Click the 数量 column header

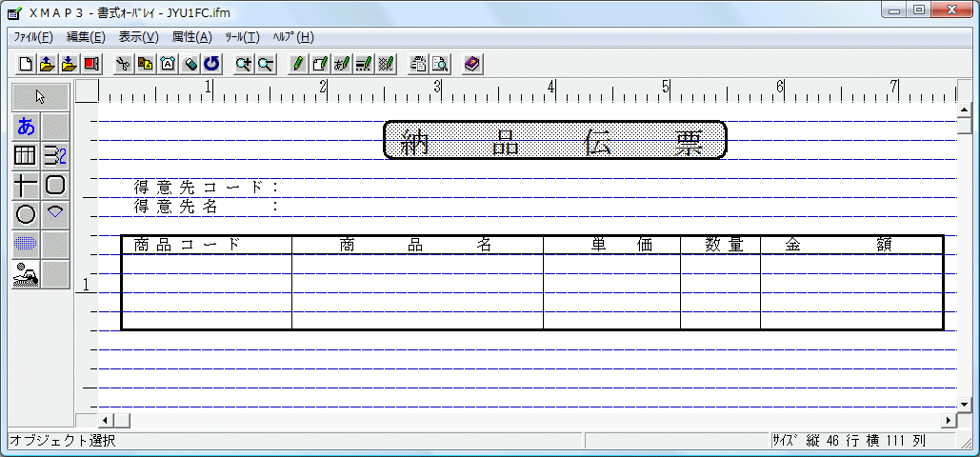[725, 245]
